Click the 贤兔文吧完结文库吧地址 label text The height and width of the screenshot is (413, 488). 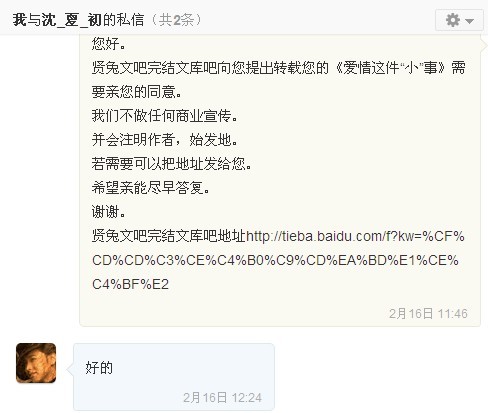coord(169,236)
